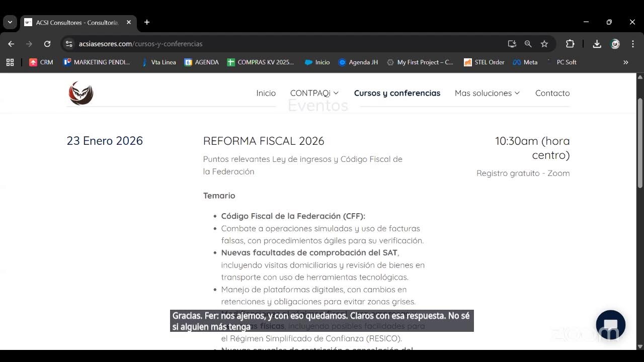644x362 pixels.
Task: Click Registro gratuito - Zoom text
Action: [x=523, y=173]
